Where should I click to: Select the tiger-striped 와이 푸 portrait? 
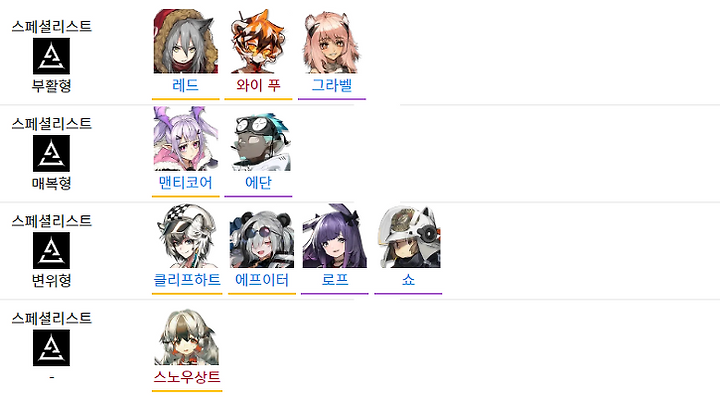(259, 41)
